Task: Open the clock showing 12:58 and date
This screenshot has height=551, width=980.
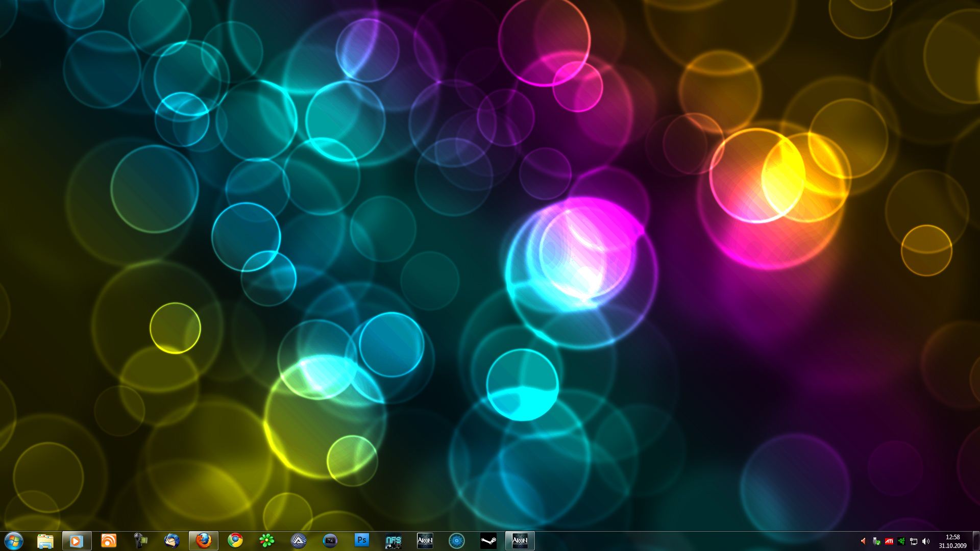Action: click(952, 541)
